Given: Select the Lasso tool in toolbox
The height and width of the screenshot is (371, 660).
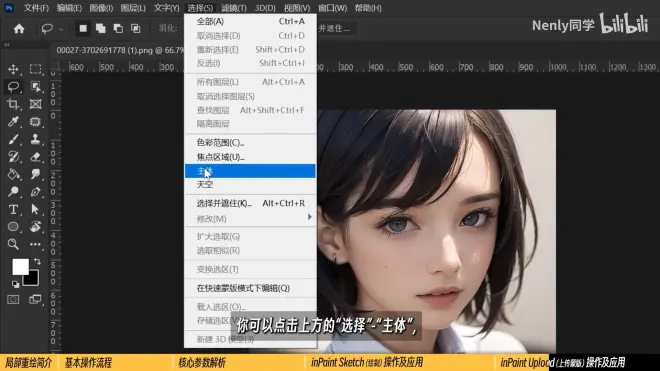Looking at the screenshot, I should coord(13,86).
